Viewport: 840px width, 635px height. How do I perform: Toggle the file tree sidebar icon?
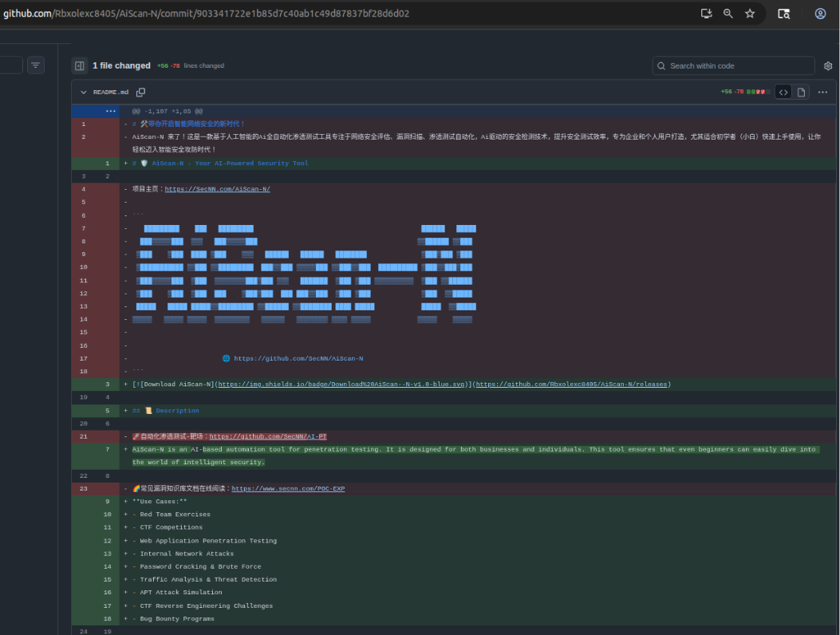coord(79,65)
